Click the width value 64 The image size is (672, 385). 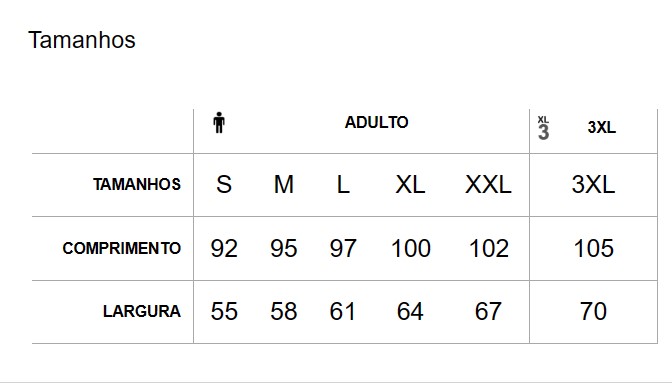point(410,311)
